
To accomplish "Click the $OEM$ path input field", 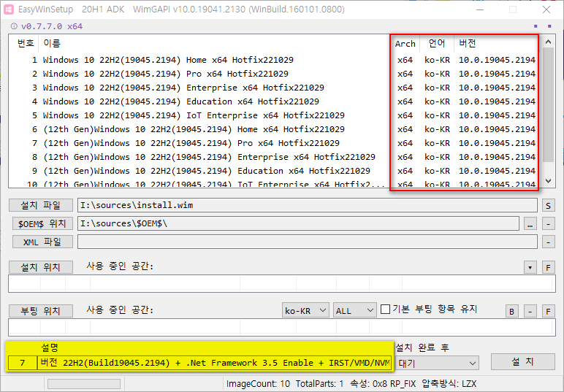I will pos(298,223).
